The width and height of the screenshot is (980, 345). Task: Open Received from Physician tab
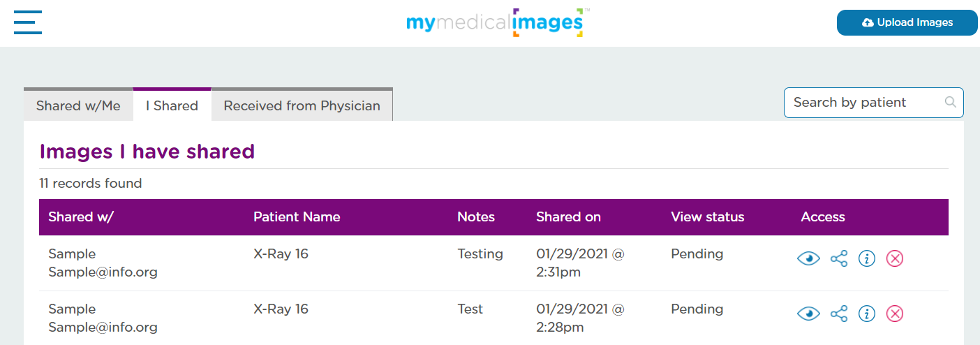pyautogui.click(x=302, y=105)
